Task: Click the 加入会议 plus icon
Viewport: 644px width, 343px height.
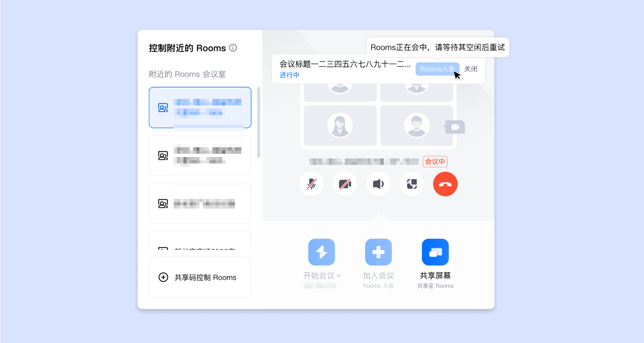Action: 378,252
